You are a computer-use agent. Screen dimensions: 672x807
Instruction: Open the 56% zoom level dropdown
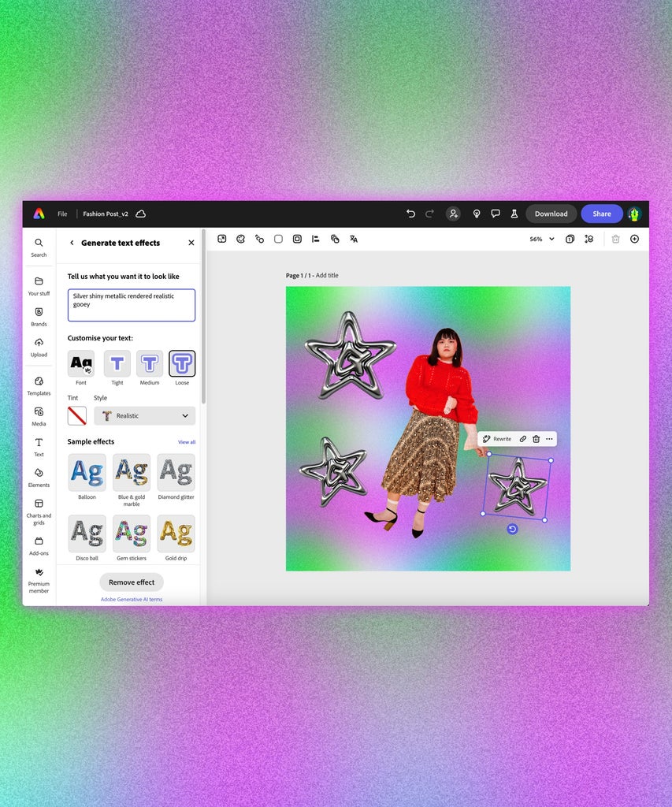click(541, 239)
